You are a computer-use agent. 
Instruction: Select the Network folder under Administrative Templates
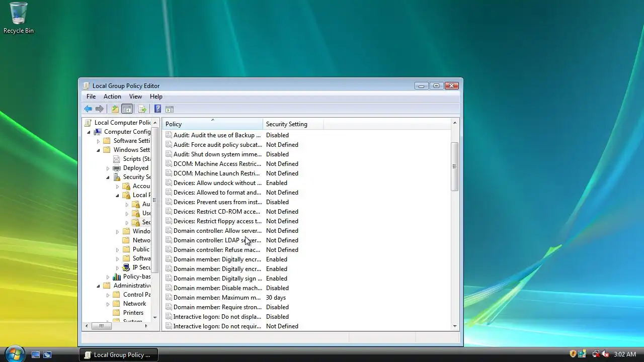point(117,304)
